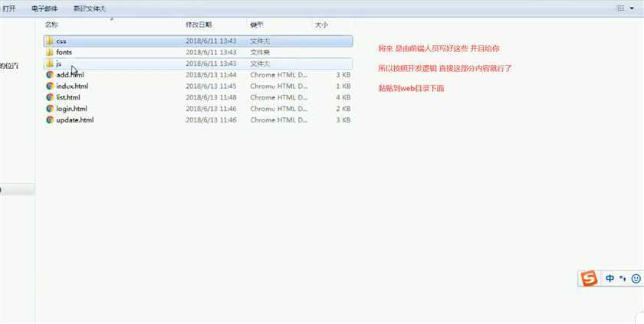Click the red note 粘贴到web目录下面
644x324 pixels.
(411, 88)
